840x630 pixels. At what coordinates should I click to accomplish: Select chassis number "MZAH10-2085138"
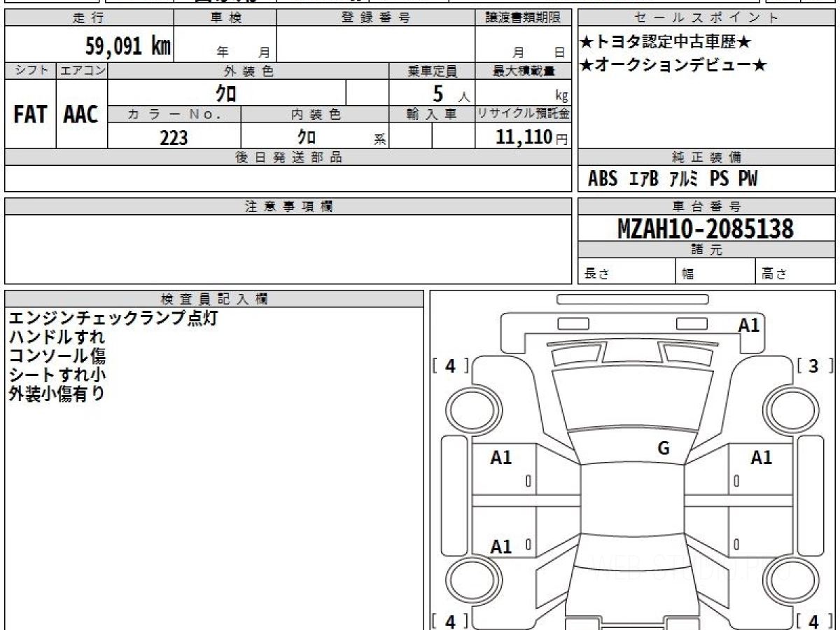tap(706, 228)
